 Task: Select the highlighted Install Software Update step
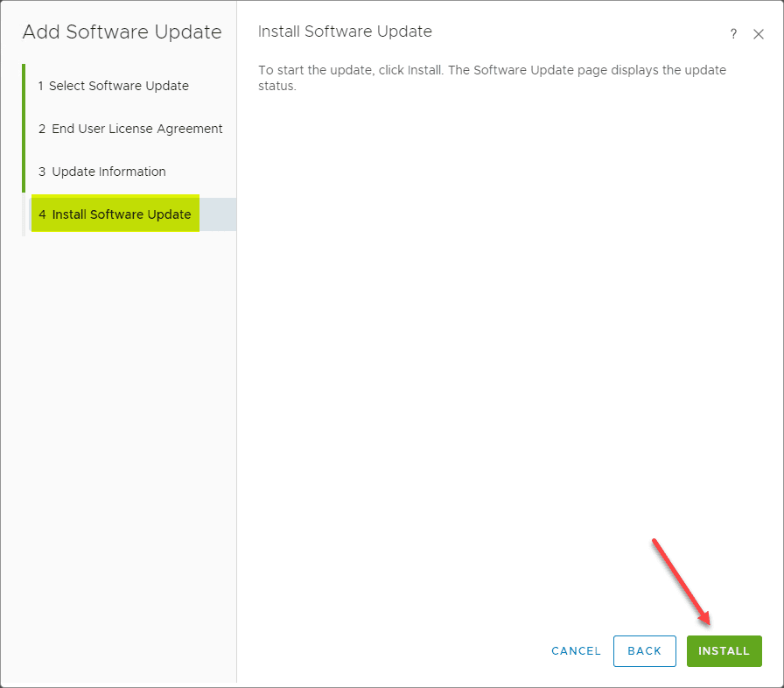[x=115, y=214]
